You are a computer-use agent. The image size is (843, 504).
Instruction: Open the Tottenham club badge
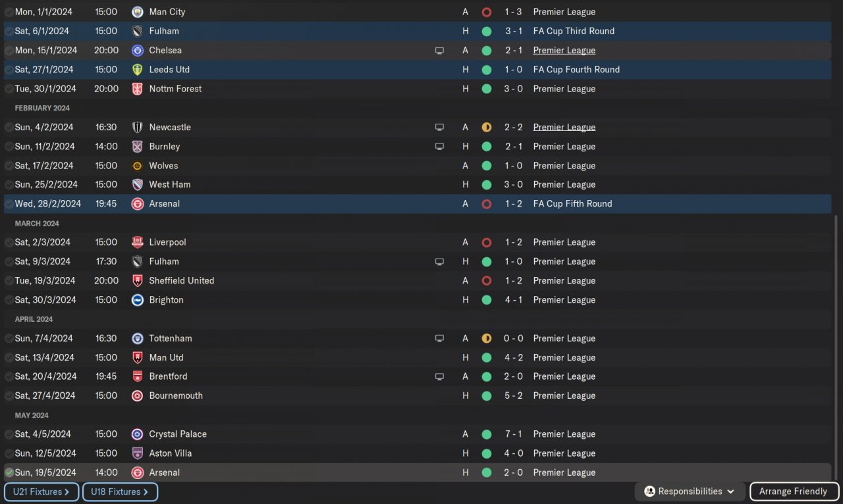pyautogui.click(x=137, y=339)
